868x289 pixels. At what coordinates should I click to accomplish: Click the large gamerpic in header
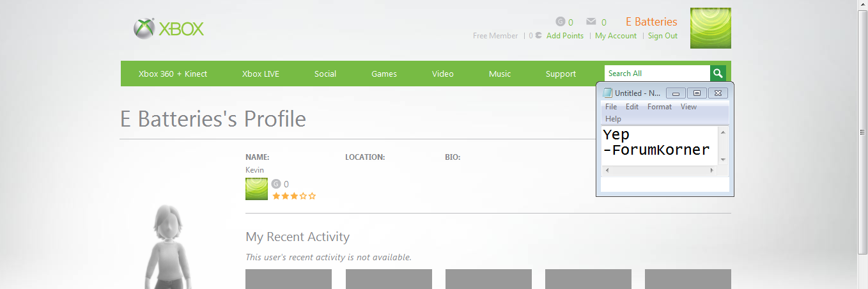click(x=711, y=28)
